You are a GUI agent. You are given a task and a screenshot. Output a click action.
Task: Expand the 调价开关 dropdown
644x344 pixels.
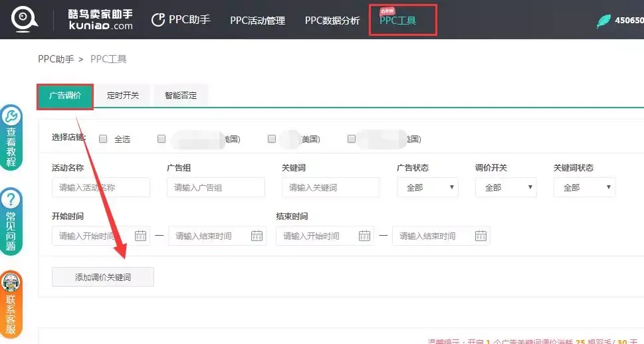(x=506, y=187)
